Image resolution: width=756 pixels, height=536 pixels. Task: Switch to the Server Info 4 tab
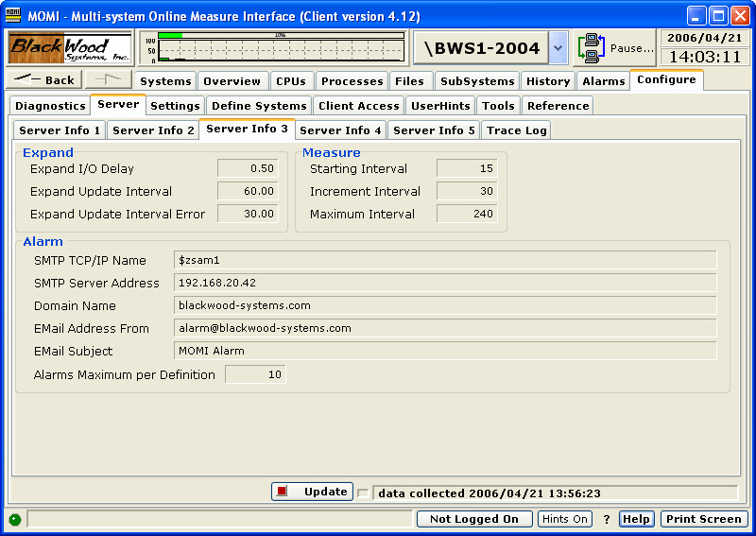(x=340, y=130)
